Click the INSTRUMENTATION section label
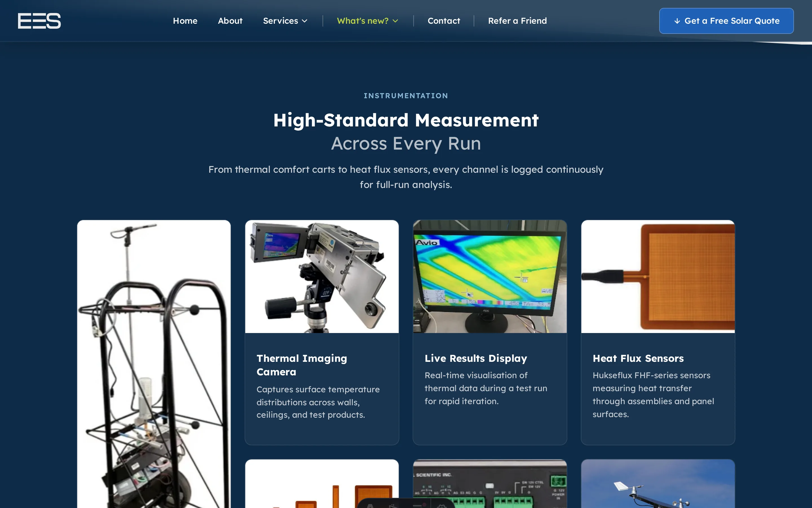The width and height of the screenshot is (812, 508). pos(406,96)
